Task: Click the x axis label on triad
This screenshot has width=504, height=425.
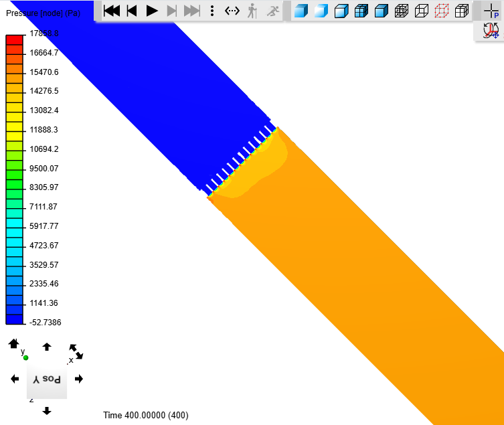Action: (x=71, y=360)
